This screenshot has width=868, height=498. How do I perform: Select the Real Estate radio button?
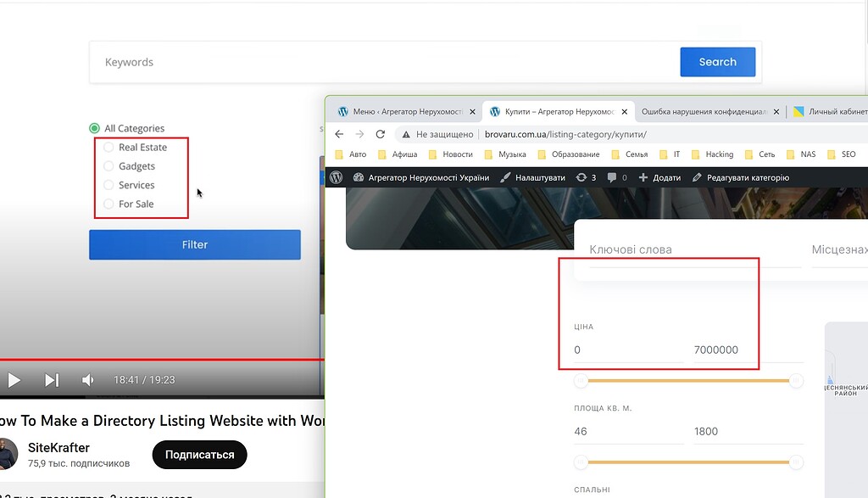click(108, 147)
